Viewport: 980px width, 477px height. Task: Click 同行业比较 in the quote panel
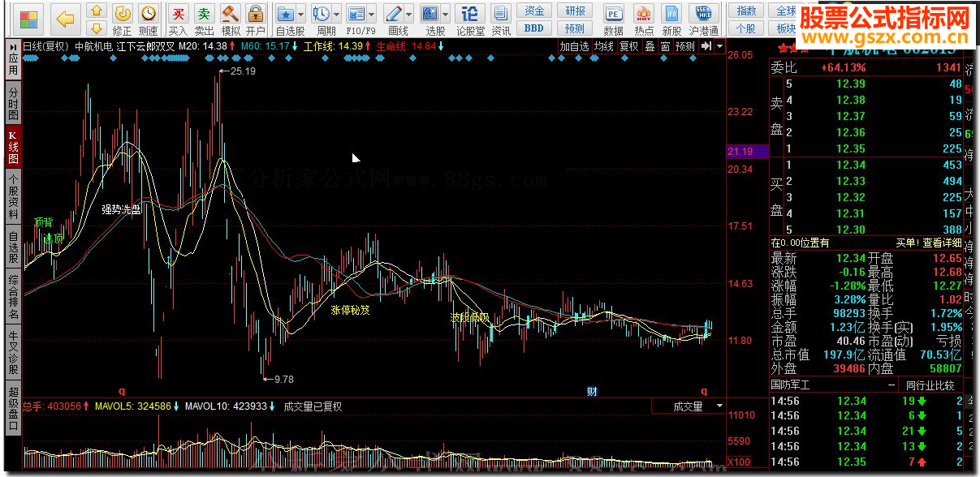pyautogui.click(x=930, y=385)
